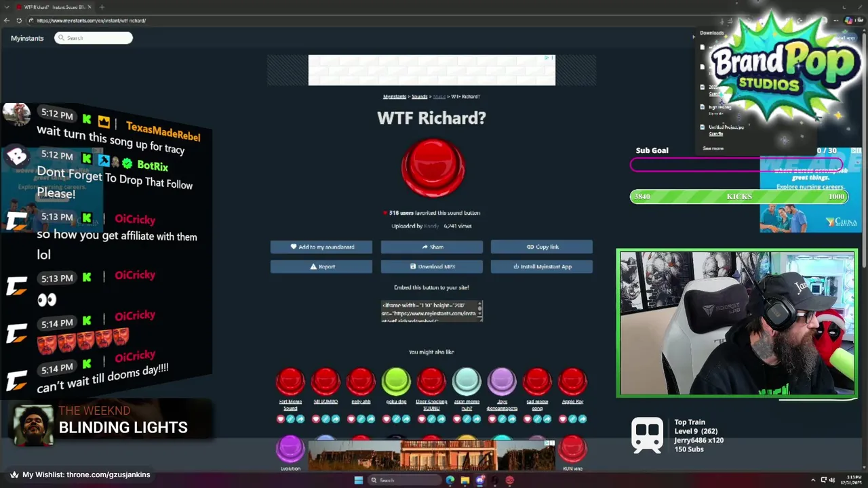The image size is (868, 488).
Task: Select the iframe embed code box
Action: [431, 312]
